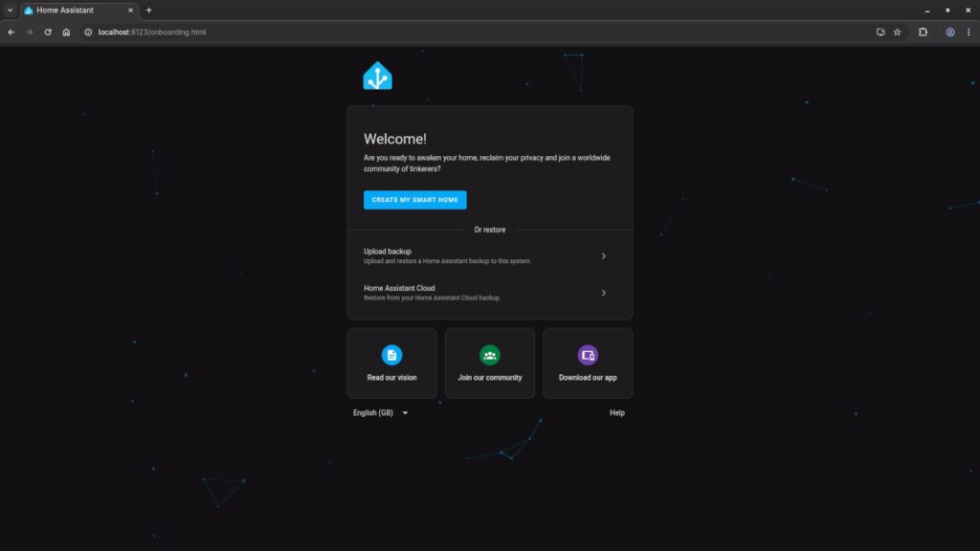Open the English (GB) language dropdown

click(380, 413)
